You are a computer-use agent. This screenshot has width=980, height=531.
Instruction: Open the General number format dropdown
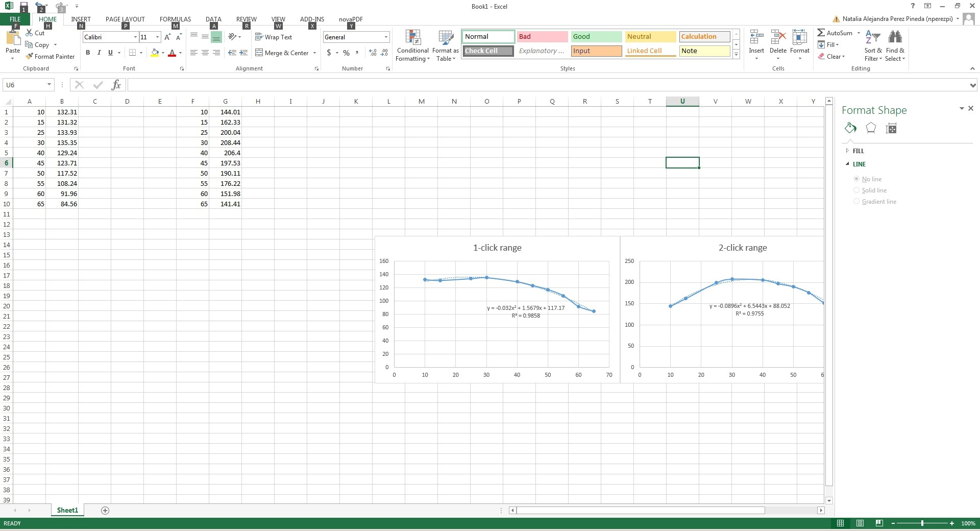pyautogui.click(x=386, y=37)
